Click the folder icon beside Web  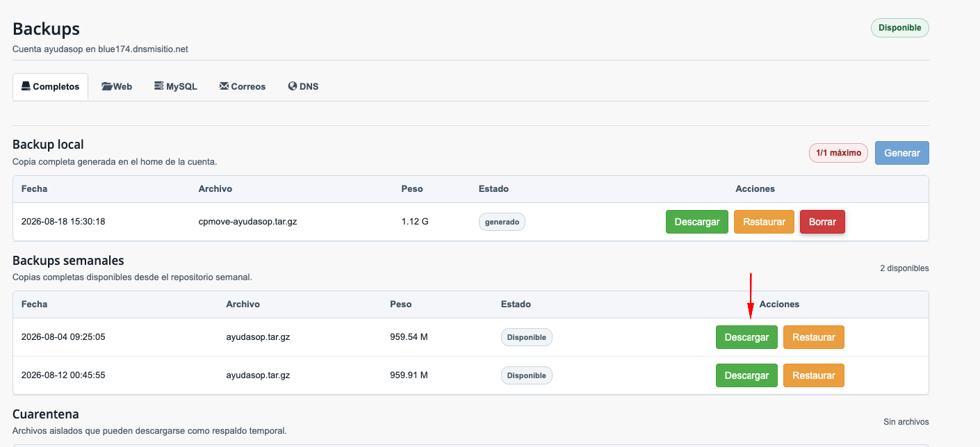[x=107, y=87]
